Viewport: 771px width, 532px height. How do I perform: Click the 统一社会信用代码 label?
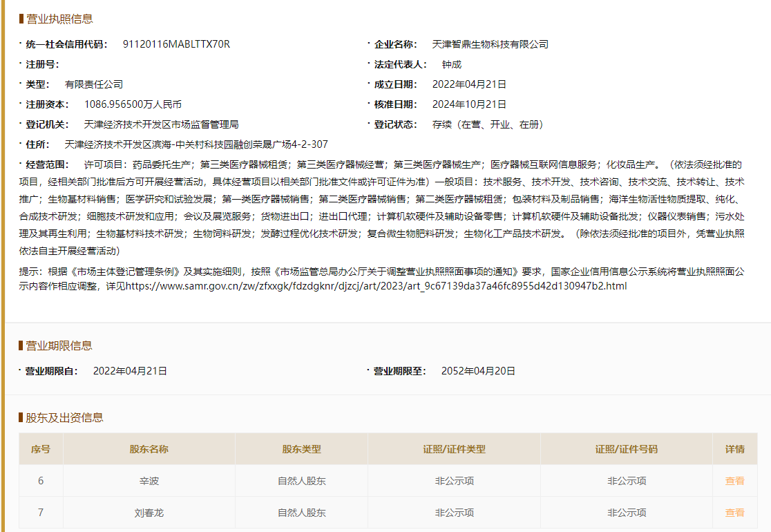tap(66, 44)
